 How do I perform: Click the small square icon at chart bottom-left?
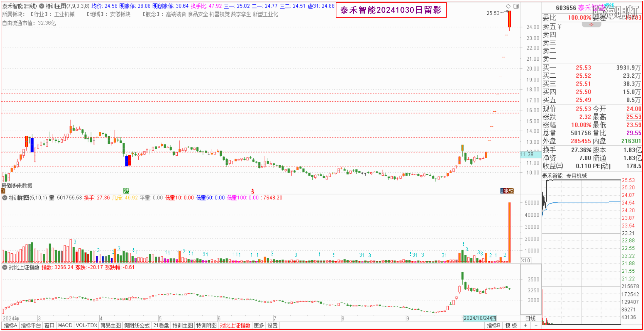3,191
